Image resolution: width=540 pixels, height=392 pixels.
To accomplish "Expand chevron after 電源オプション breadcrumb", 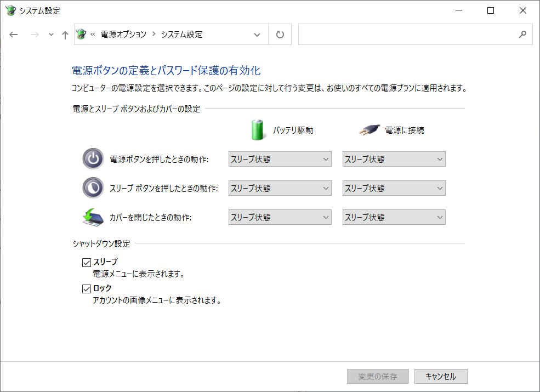I will click(x=154, y=34).
